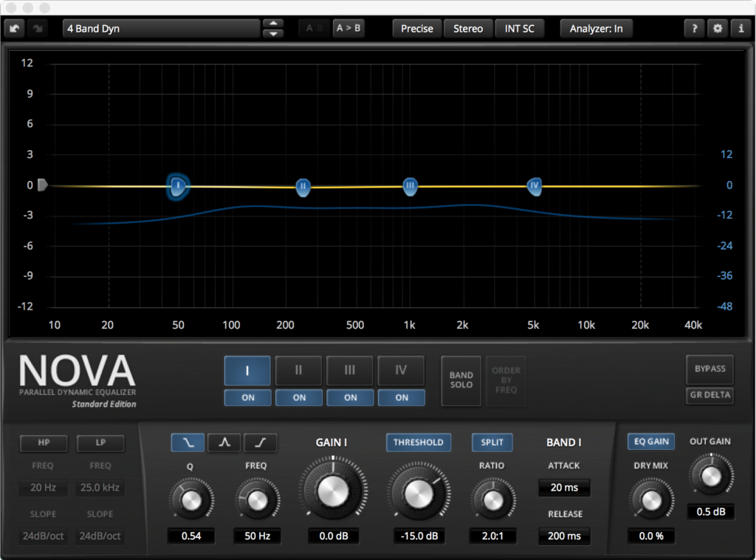Image resolution: width=756 pixels, height=560 pixels.
Task: Click the undo arrow icon
Action: pyautogui.click(x=15, y=29)
